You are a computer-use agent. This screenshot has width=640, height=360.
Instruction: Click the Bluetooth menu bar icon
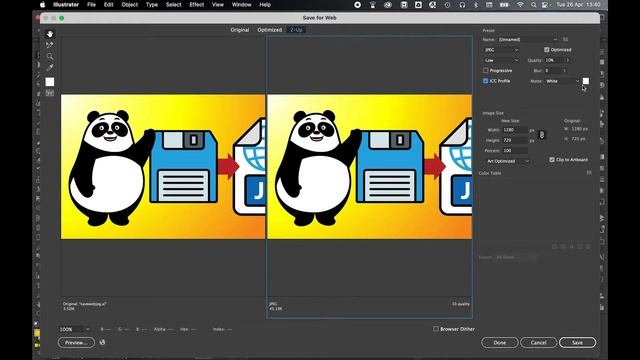click(476, 5)
